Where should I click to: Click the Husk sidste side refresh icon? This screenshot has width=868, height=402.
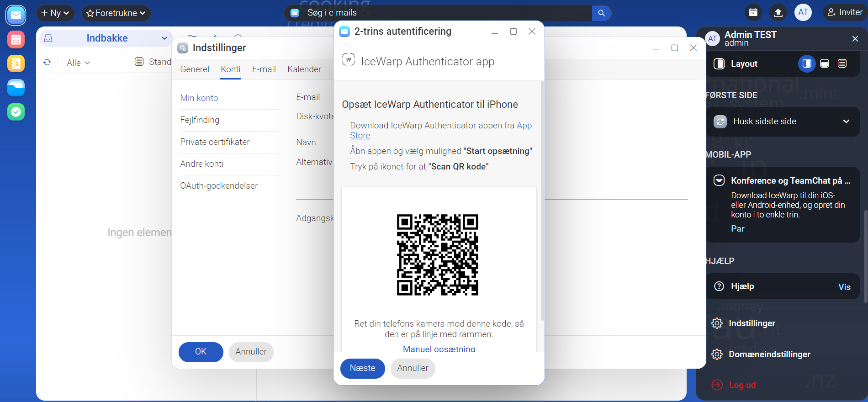tap(720, 122)
